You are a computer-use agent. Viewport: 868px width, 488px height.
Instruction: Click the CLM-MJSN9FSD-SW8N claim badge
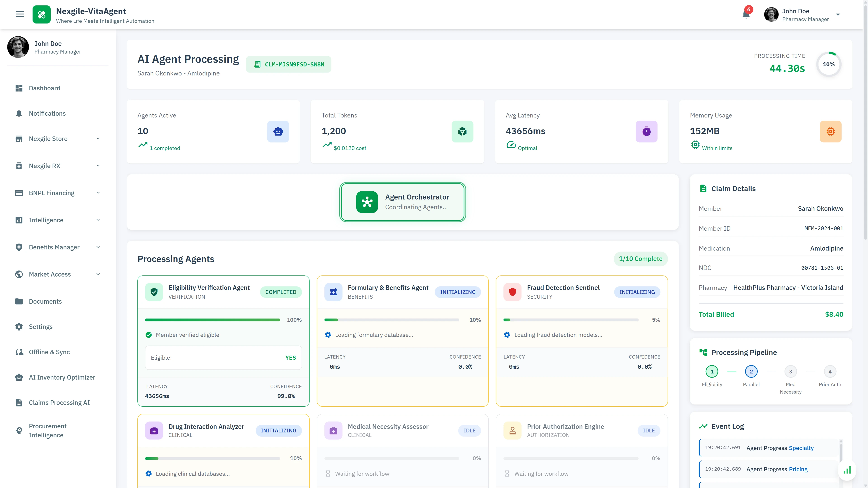click(x=288, y=64)
